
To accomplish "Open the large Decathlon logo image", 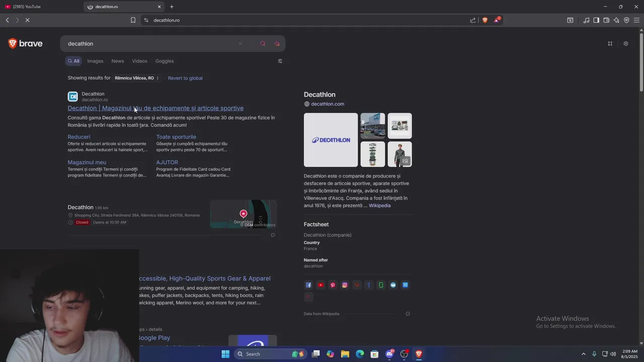I will 331,140.
